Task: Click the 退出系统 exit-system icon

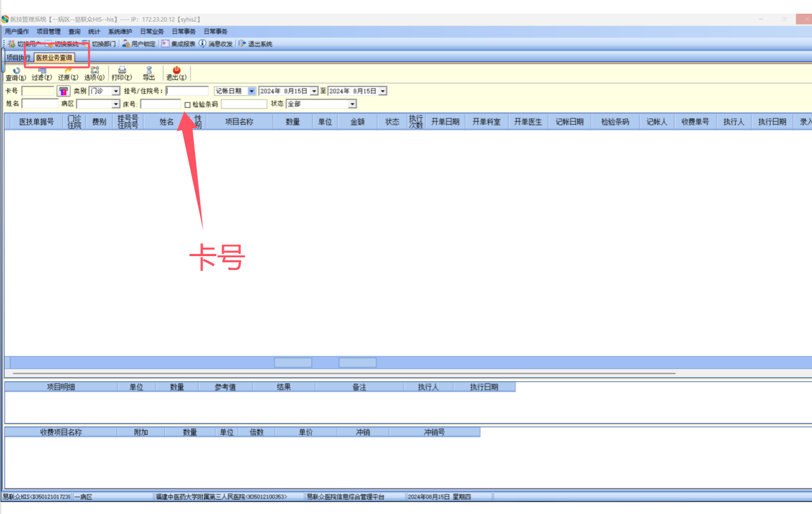Action: pyautogui.click(x=242, y=44)
